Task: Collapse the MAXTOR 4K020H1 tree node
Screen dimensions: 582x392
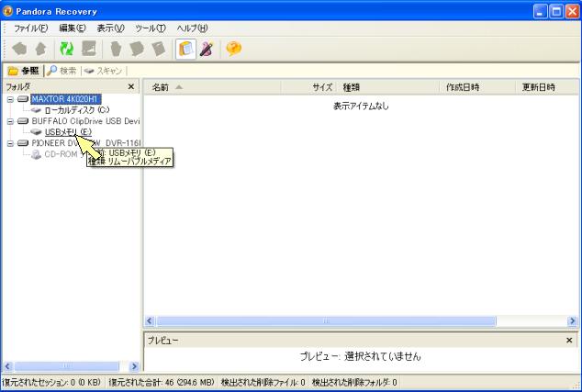Action: point(10,99)
